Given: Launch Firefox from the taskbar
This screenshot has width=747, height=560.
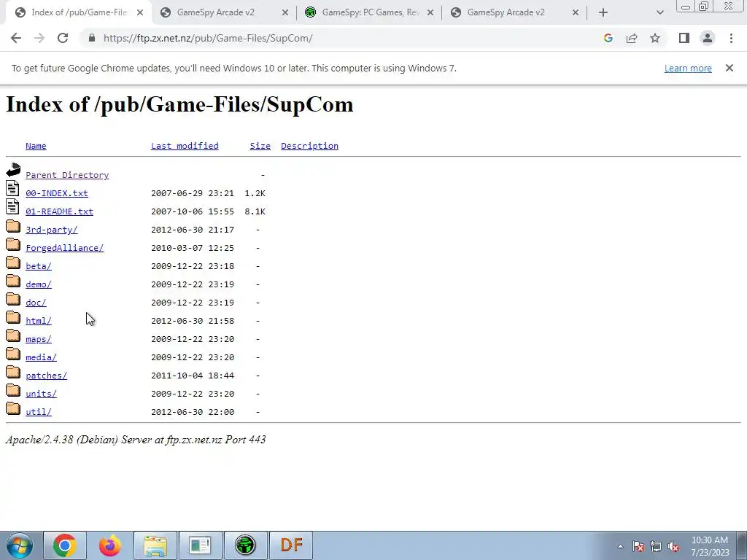Looking at the screenshot, I should [x=110, y=545].
